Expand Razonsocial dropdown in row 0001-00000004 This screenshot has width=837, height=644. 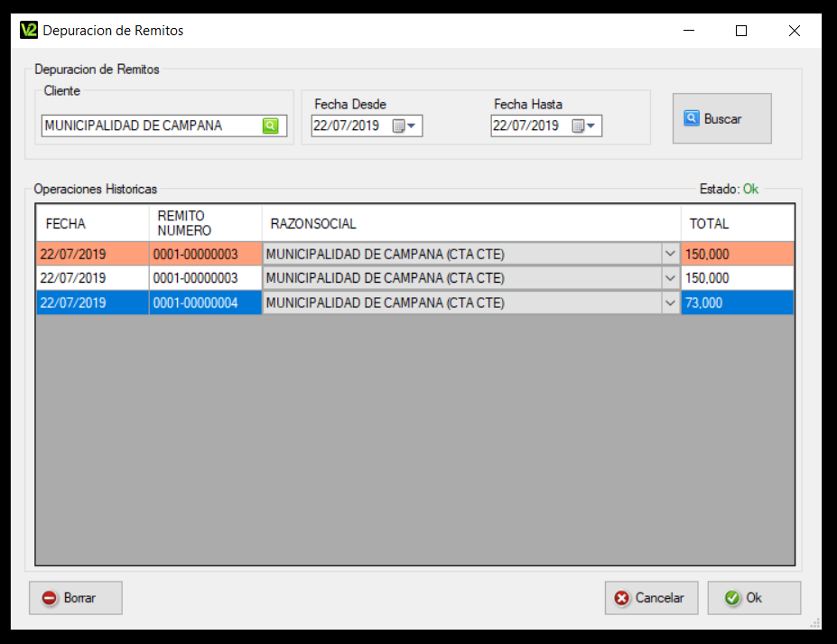tap(670, 303)
